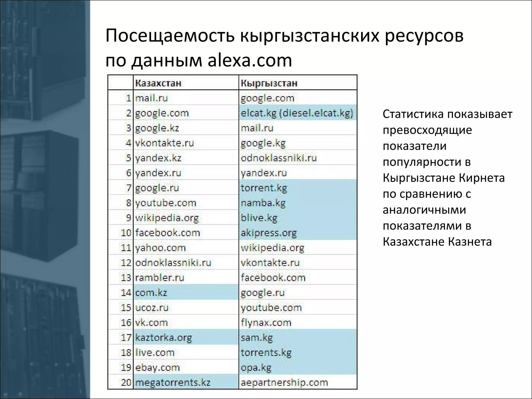Click the cell 'yahoo.com'
Image resolution: width=532 pixels, height=399 pixels.
[x=186, y=247]
